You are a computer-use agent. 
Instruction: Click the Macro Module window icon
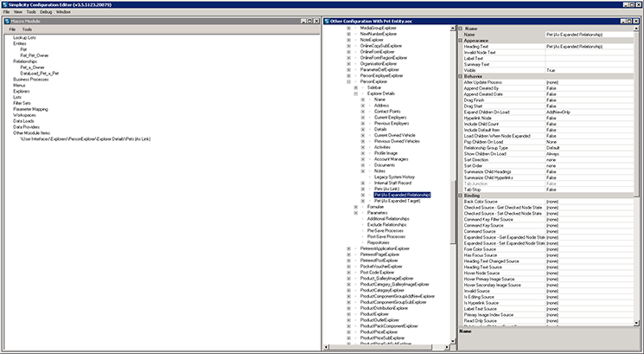8,22
